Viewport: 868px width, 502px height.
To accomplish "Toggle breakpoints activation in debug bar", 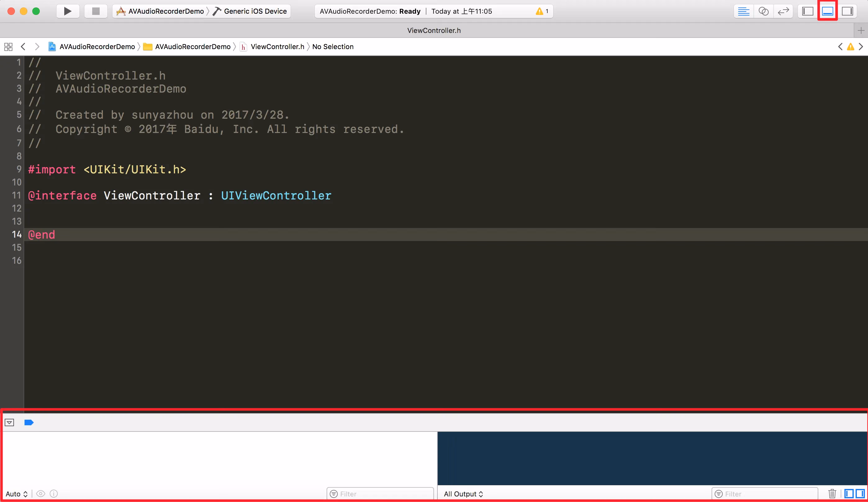I will [29, 422].
